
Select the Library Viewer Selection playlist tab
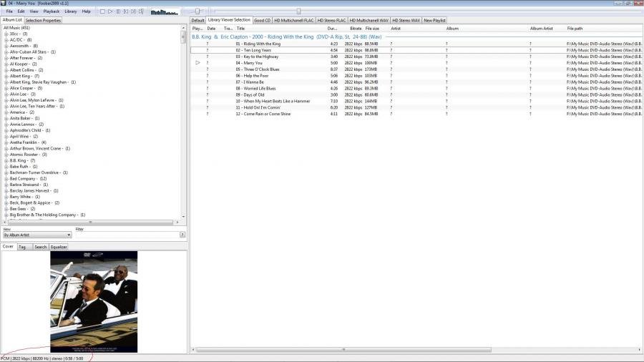point(229,20)
